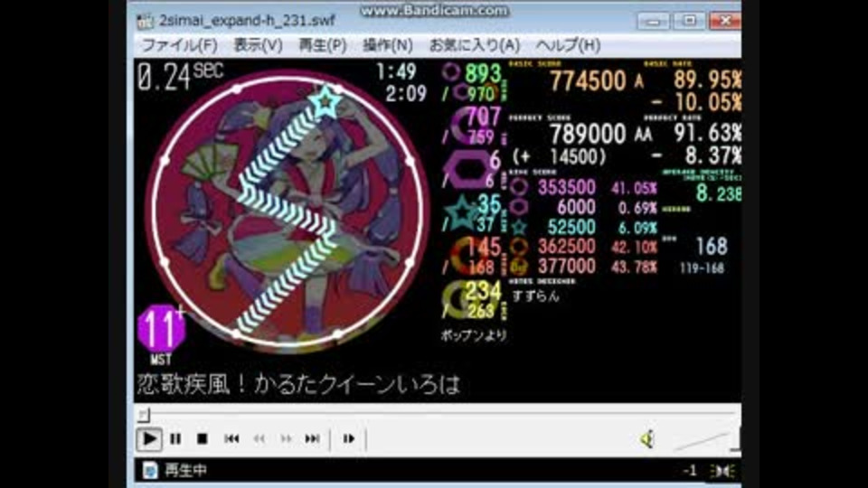Stop the playback
The image size is (868, 488).
point(202,439)
